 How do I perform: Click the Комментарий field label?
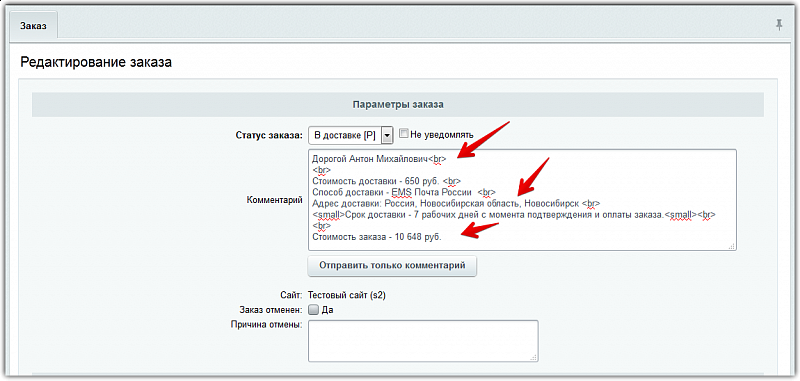tap(274, 200)
